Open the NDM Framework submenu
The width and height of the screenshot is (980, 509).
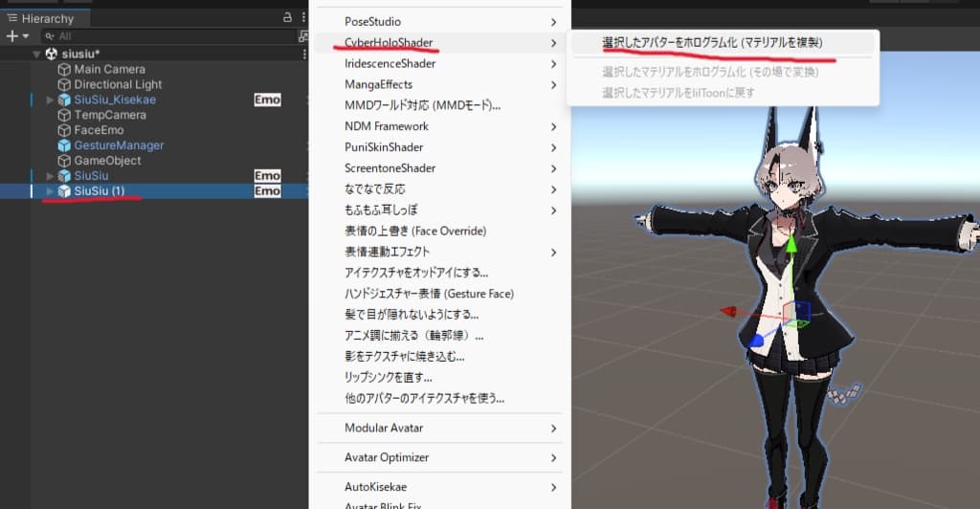(440, 126)
